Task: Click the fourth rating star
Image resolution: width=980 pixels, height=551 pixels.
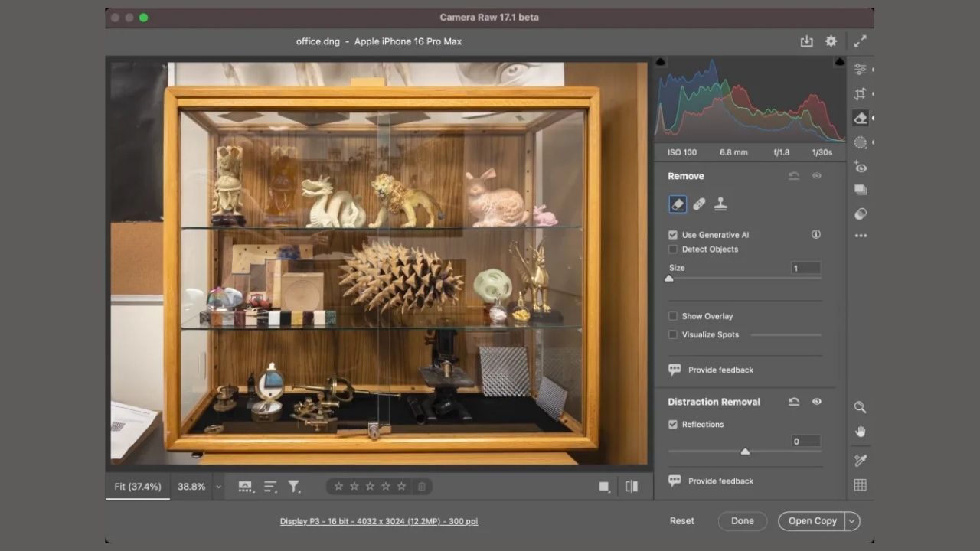Action: (385, 486)
